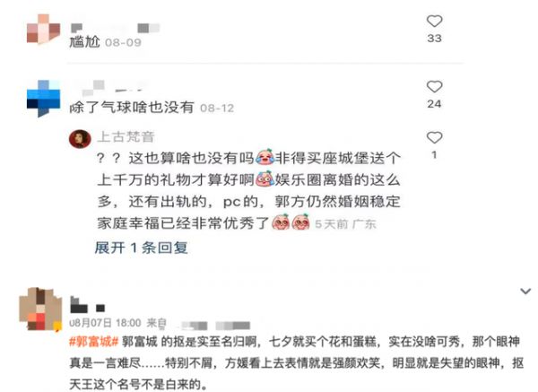The width and height of the screenshot is (538, 392).
Task: Tap the 除了气球啥也没有 comment text
Action: pos(132,108)
